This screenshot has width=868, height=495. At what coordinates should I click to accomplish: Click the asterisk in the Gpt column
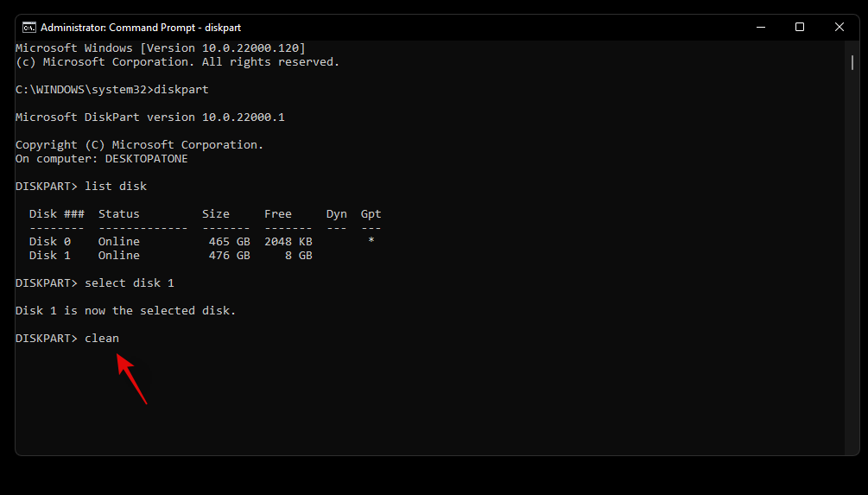tap(371, 241)
